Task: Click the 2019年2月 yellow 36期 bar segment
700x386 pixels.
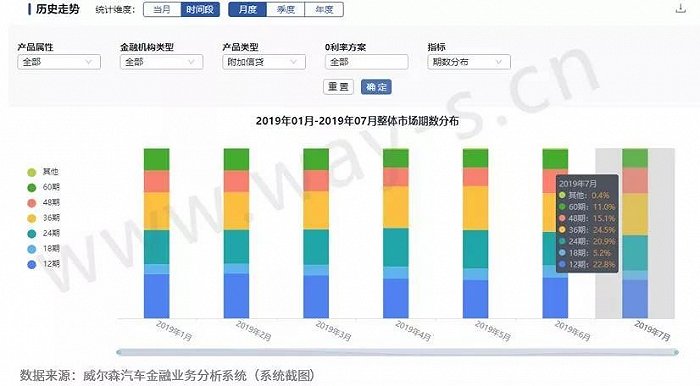Action: click(x=236, y=211)
